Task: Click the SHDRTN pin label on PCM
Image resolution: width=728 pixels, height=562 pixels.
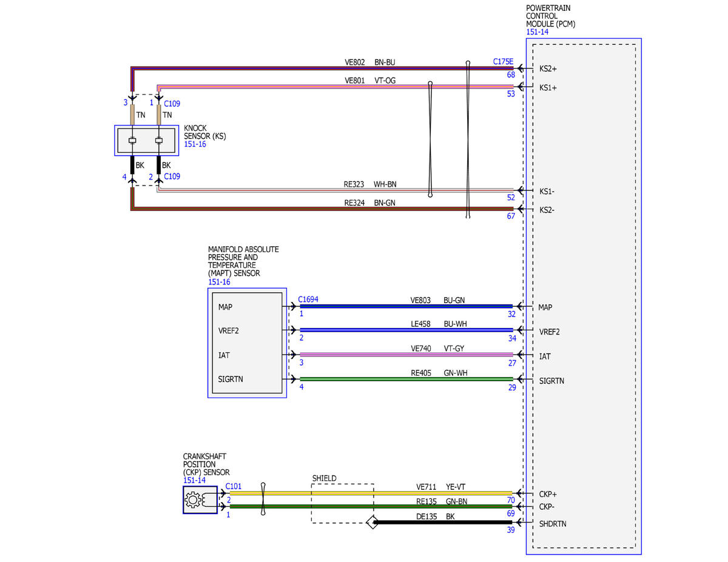Action: click(x=552, y=524)
